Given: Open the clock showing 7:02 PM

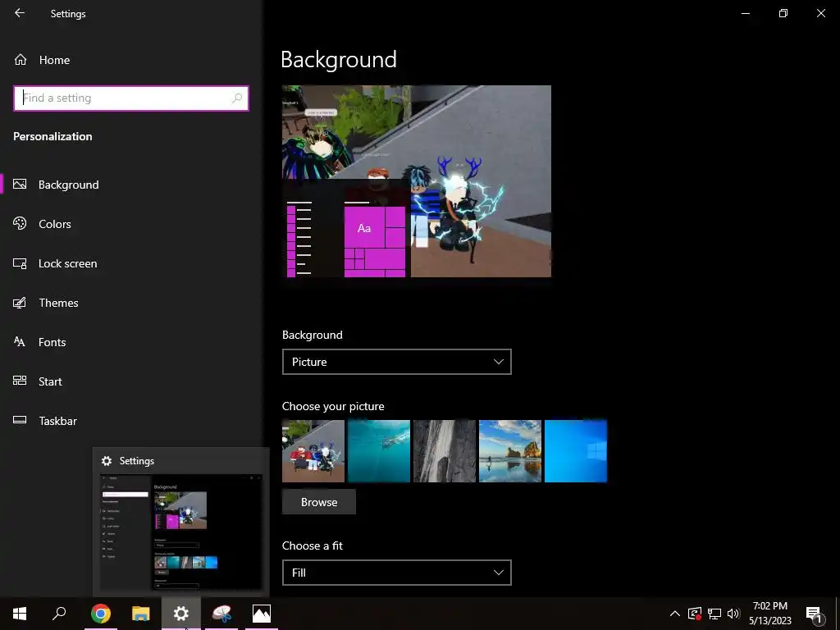Looking at the screenshot, I should pyautogui.click(x=769, y=614).
